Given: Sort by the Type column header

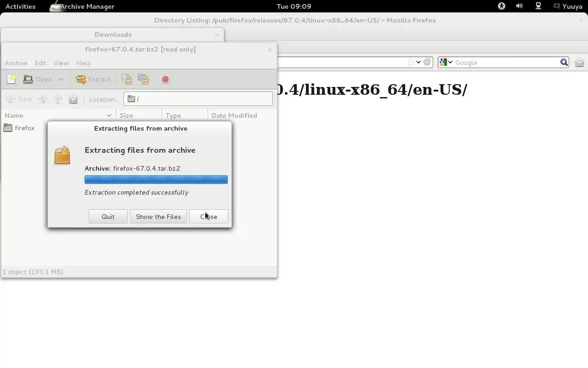Looking at the screenshot, I should 185,115.
